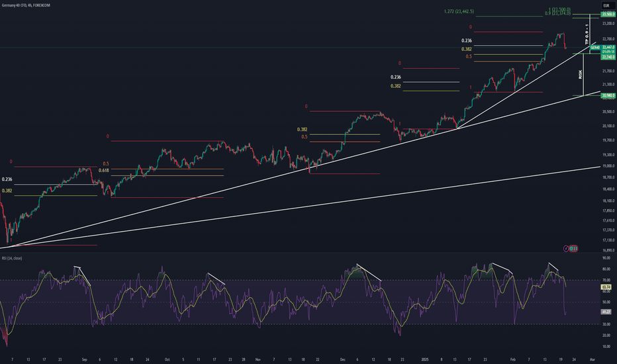Click 19,000.0 on the price axis
The width and height of the screenshot is (617, 364).
coord(608,166)
